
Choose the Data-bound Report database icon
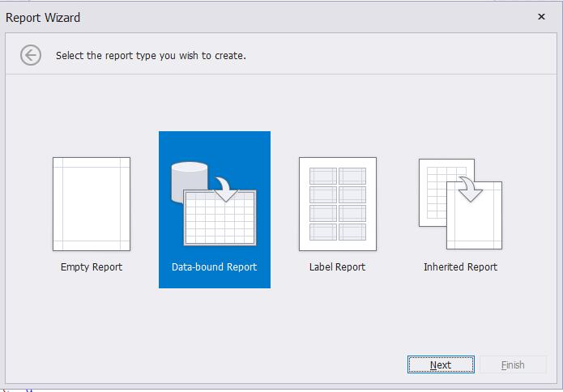(x=214, y=204)
